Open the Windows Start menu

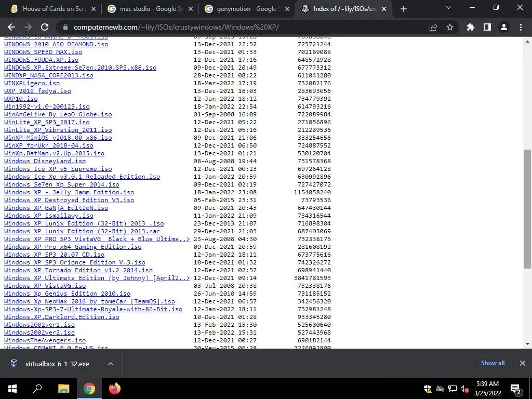12,389
